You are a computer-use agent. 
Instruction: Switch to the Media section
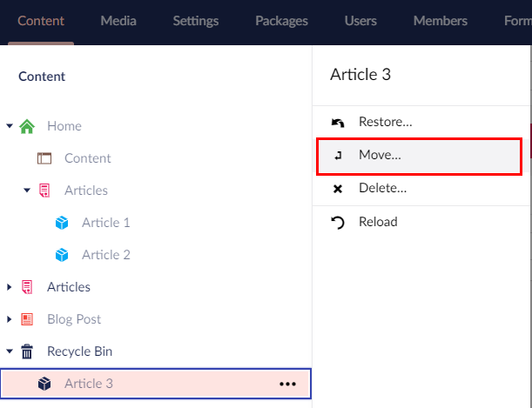click(118, 21)
